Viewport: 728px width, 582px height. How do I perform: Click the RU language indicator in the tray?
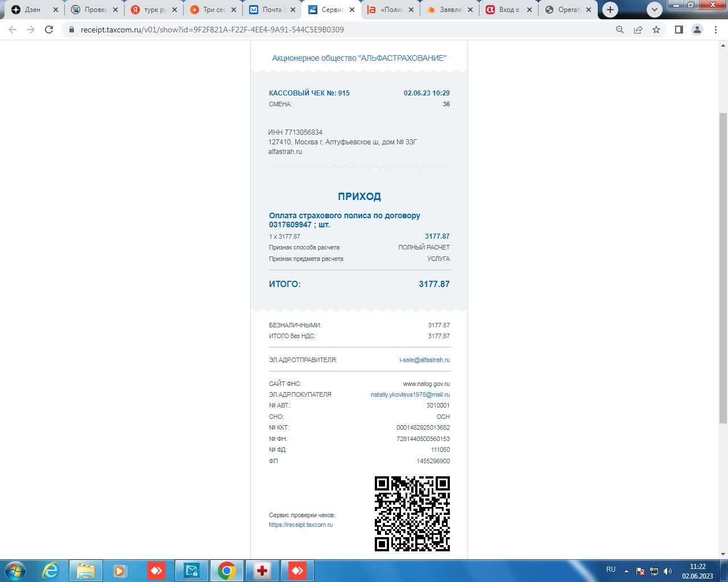pyautogui.click(x=611, y=569)
